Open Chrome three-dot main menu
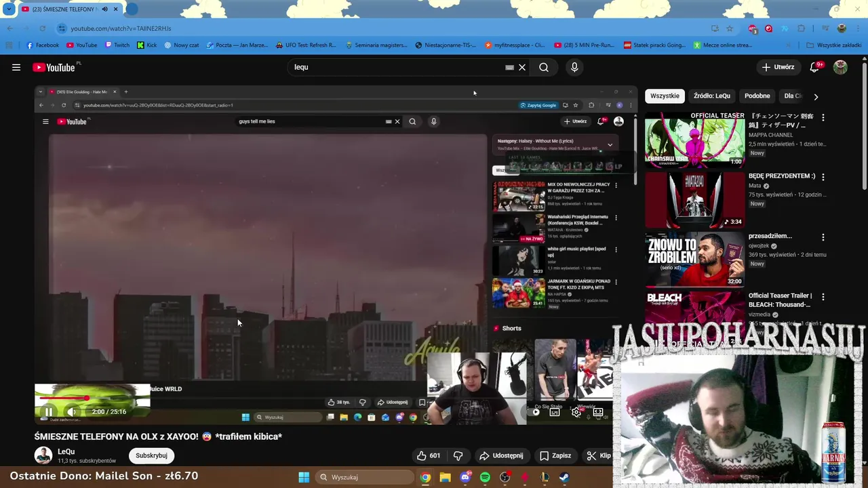The width and height of the screenshot is (868, 488). click(x=857, y=28)
